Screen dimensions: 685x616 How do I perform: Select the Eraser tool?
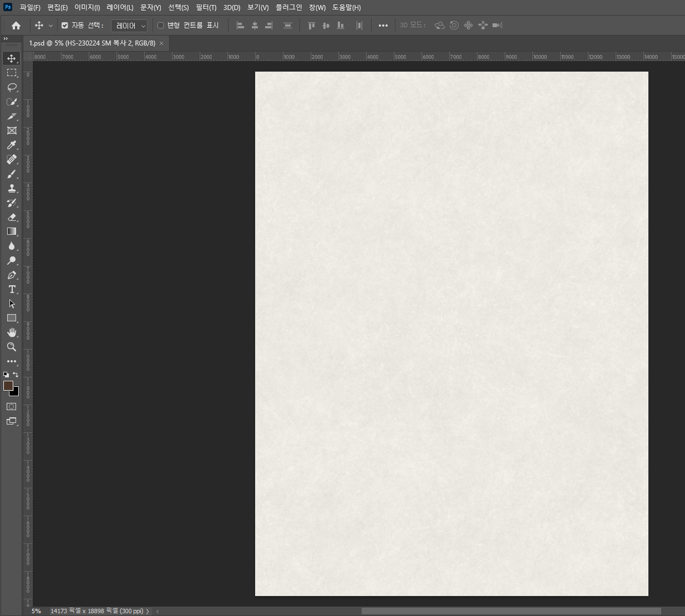point(12,217)
